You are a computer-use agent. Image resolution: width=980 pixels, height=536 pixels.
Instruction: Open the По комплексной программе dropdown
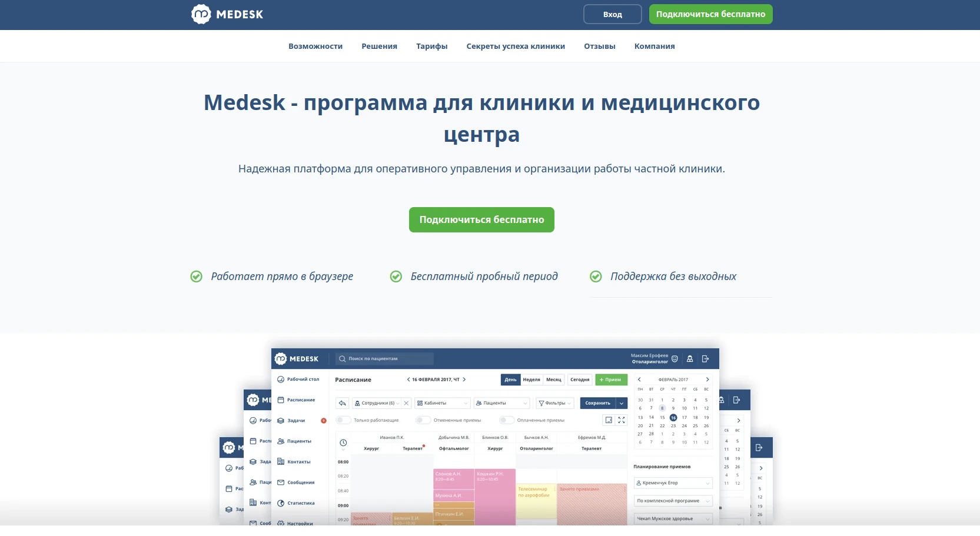point(673,501)
